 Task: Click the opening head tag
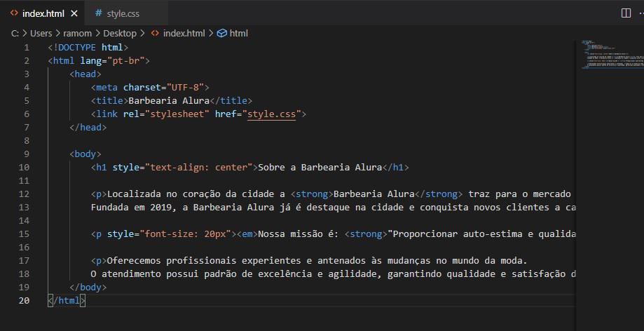click(x=85, y=74)
